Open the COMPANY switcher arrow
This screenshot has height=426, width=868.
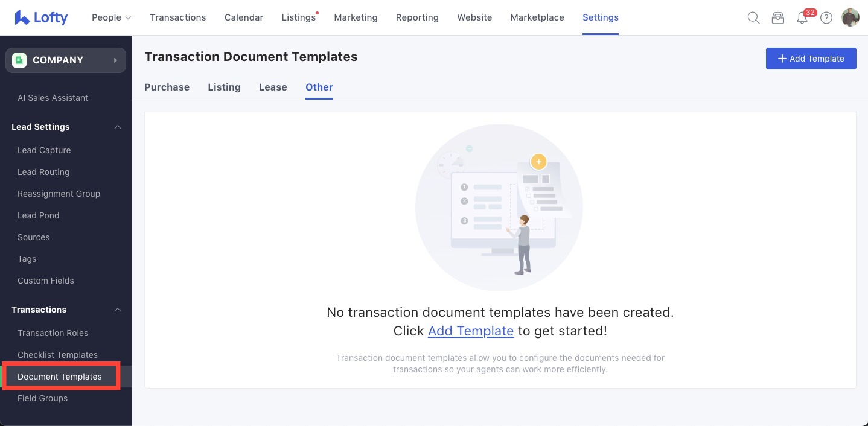[115, 60]
